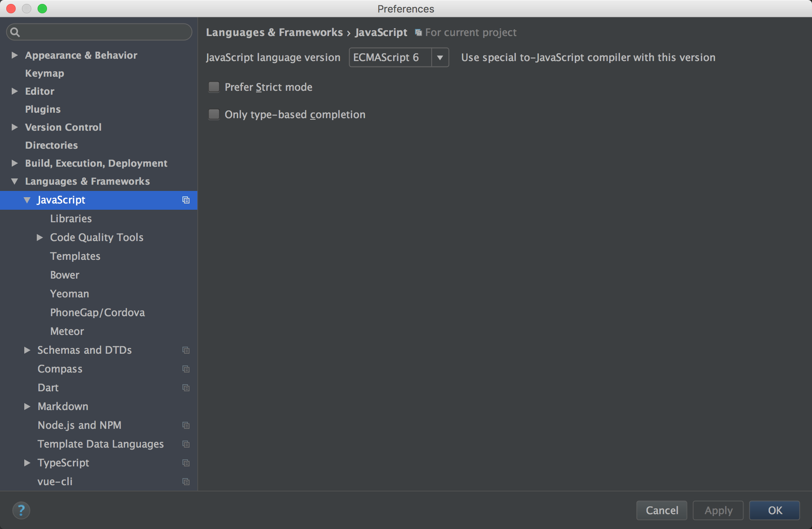Open the Bower settings item
This screenshot has width=812, height=529.
pos(65,275)
